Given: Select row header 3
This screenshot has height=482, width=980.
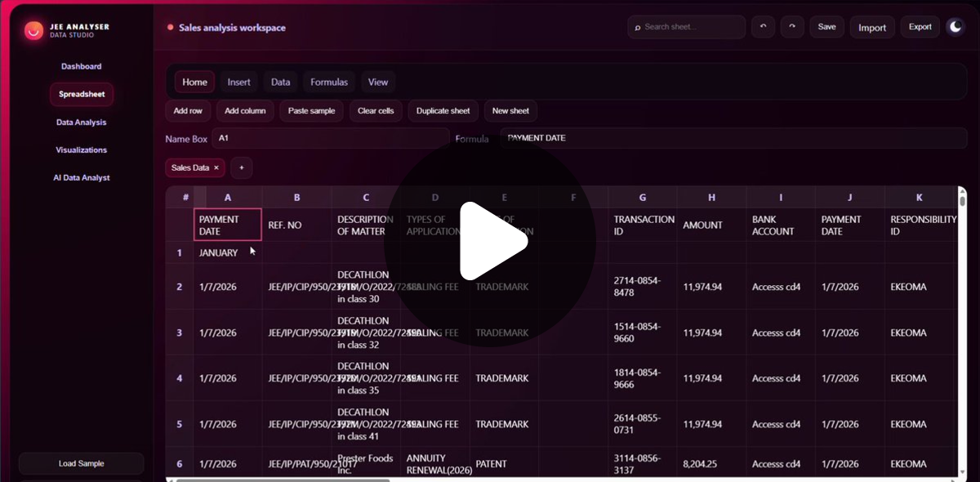Looking at the screenshot, I should point(180,332).
